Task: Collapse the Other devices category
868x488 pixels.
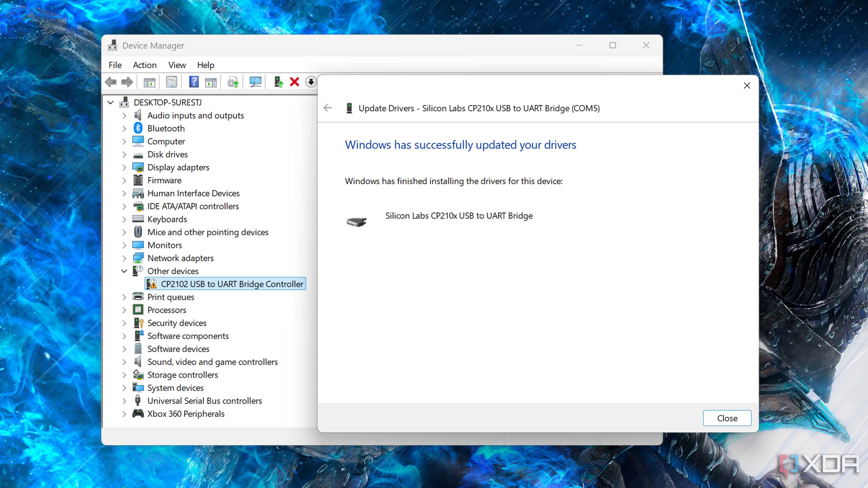Action: 124,271
